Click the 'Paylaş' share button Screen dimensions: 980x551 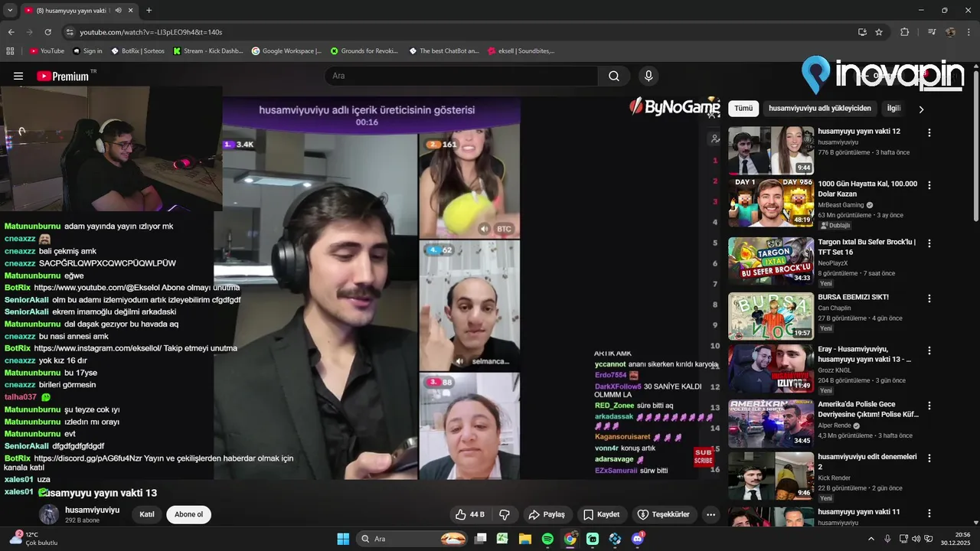point(547,514)
